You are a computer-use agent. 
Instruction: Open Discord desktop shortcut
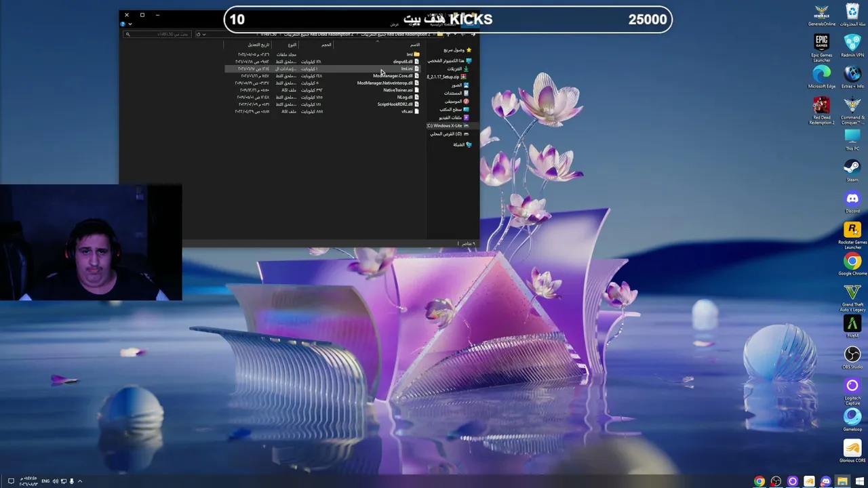coord(852,202)
